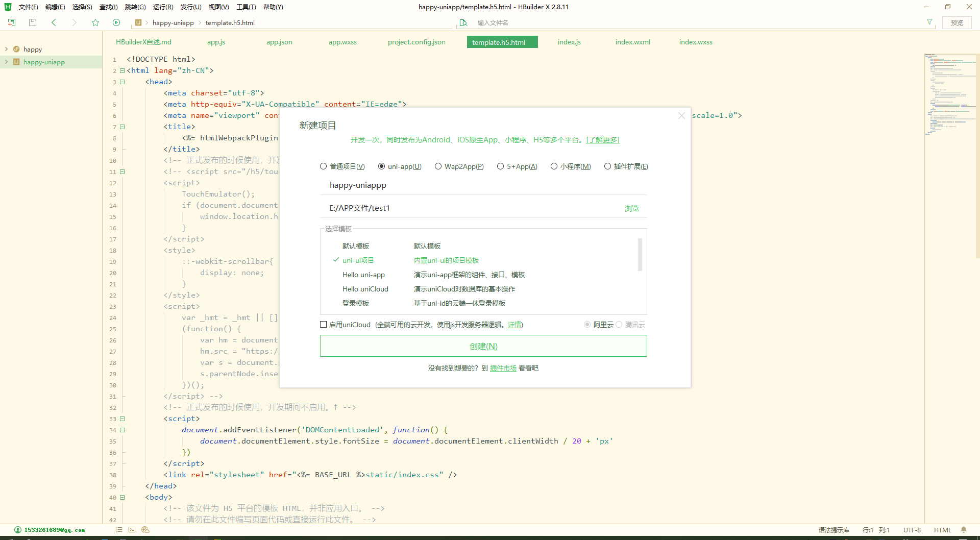The width and height of the screenshot is (980, 540).
Task: Click the project name field happy-uniappp
Action: [x=483, y=185]
